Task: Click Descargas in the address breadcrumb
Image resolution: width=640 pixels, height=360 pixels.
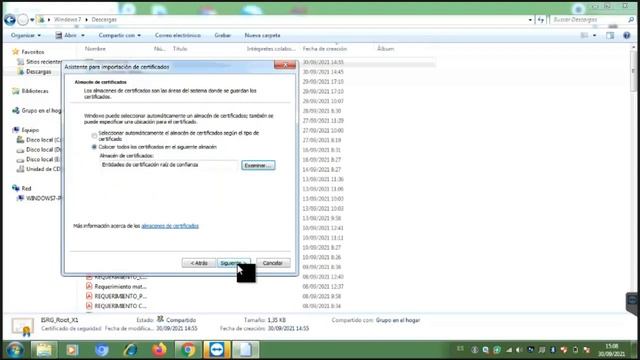Action: (104, 20)
